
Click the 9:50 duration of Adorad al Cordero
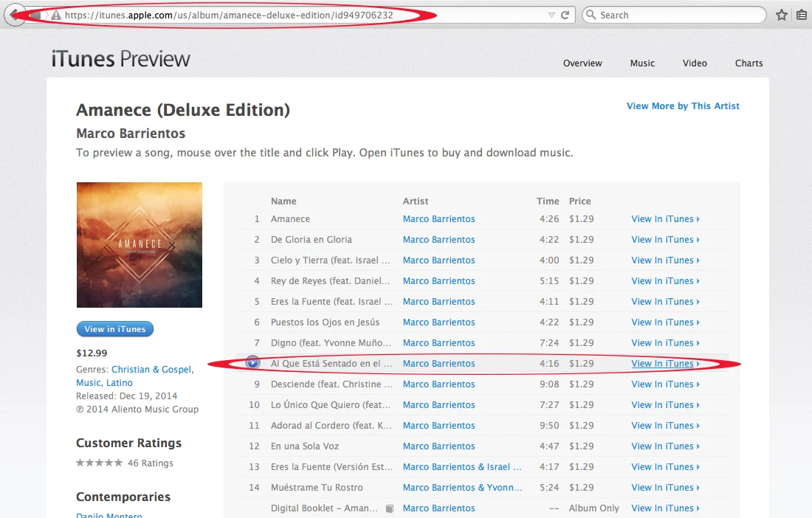tap(549, 426)
